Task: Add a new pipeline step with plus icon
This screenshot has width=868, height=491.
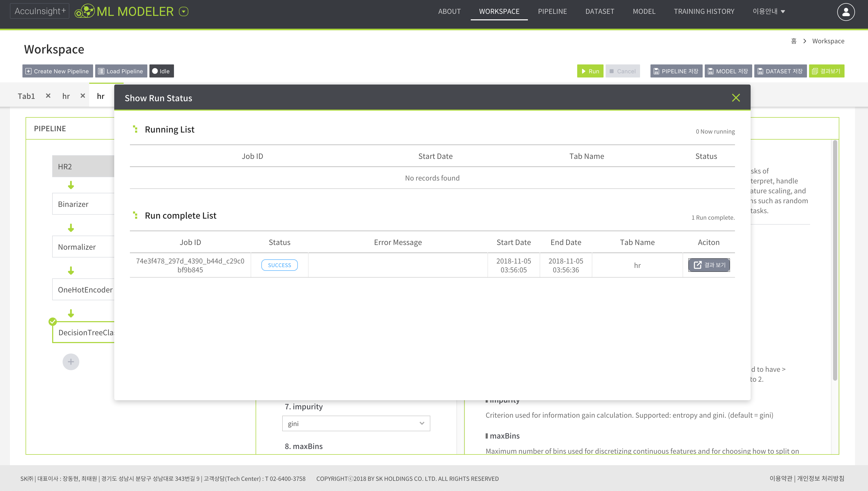Action: (x=71, y=362)
